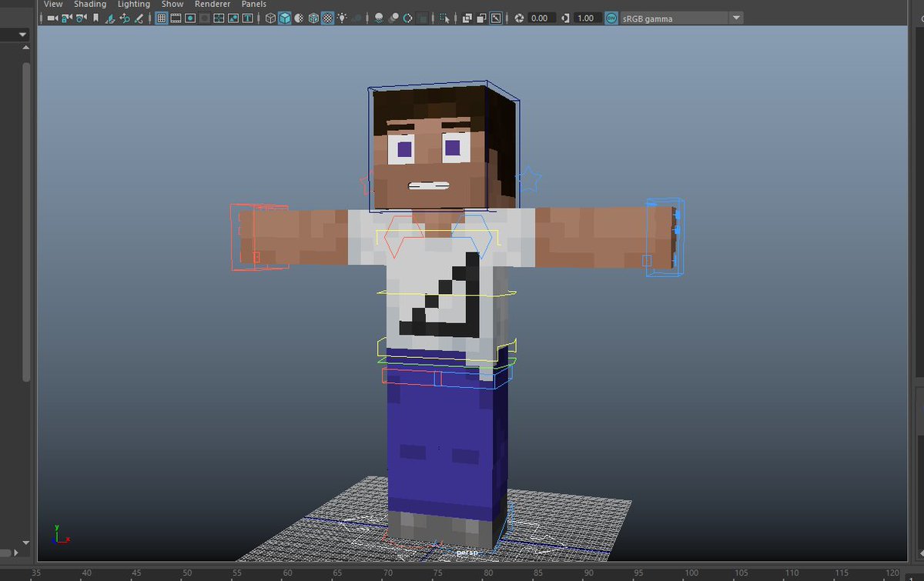Click the Multisample Anti-aliasing icon

point(407,18)
